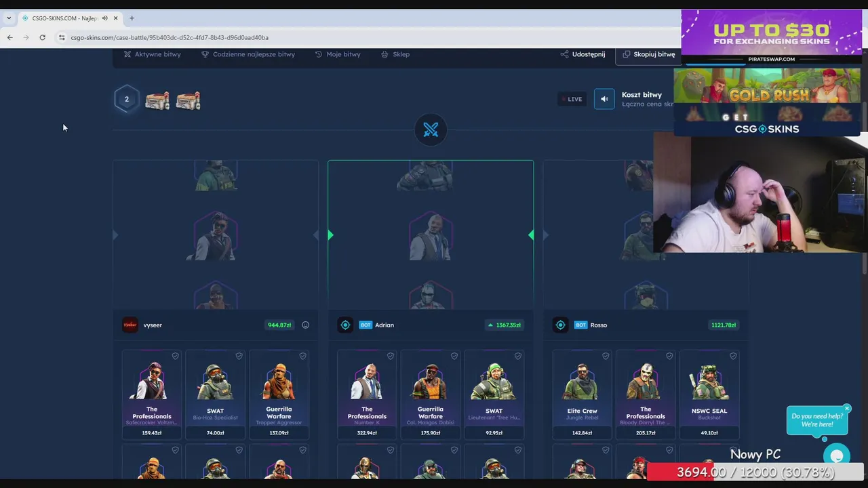Screen dimensions: 868x488
Task: Select the second case thumbnail
Action: point(188,100)
